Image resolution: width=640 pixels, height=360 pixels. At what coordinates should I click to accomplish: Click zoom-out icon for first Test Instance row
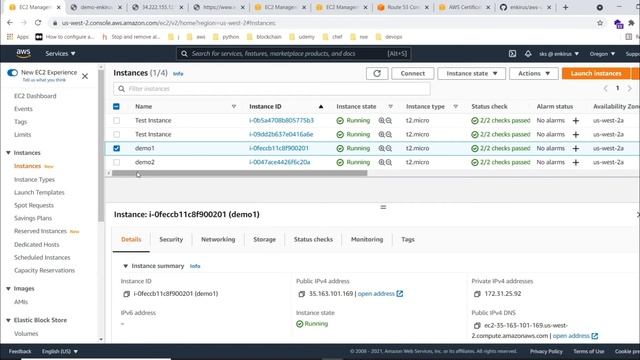point(389,120)
